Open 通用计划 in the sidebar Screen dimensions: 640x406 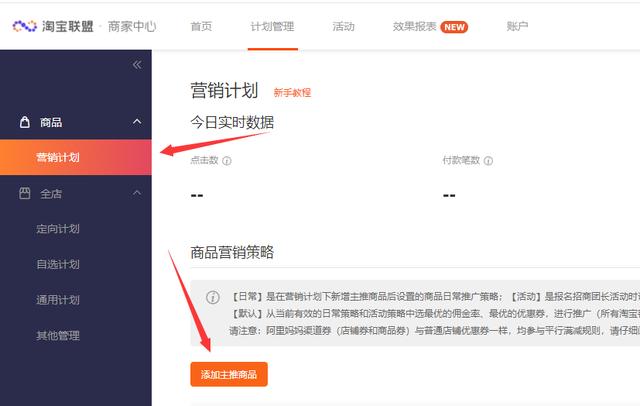click(58, 300)
